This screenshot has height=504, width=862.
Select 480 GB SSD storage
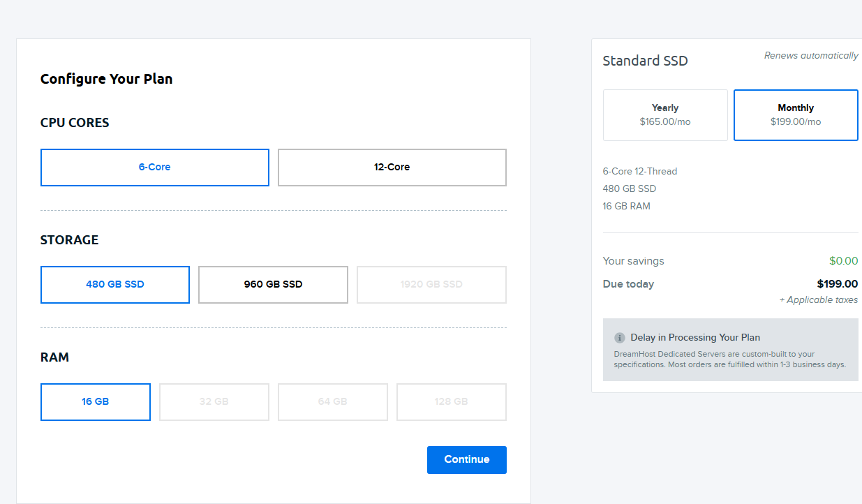tap(115, 285)
